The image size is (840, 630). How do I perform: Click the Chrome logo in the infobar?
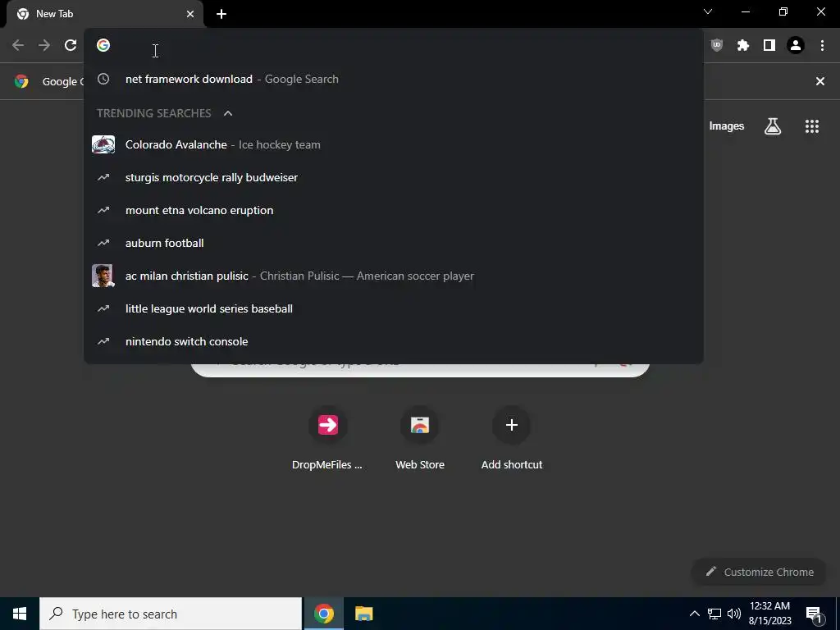pyautogui.click(x=21, y=81)
